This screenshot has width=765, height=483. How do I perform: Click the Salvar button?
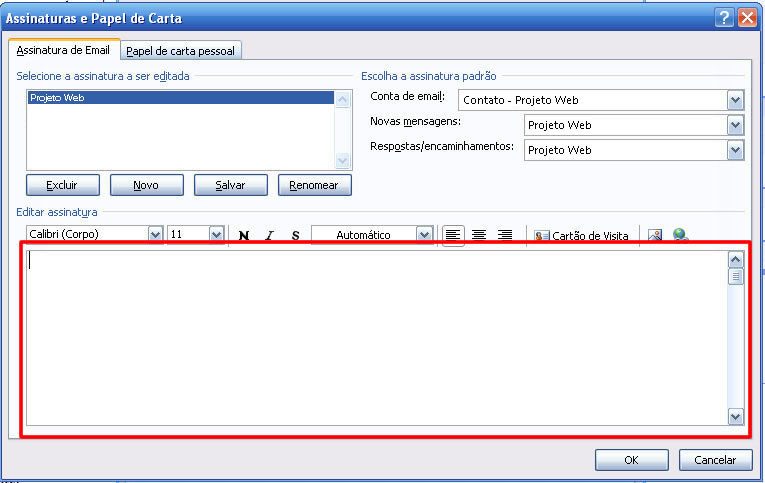tap(230, 185)
